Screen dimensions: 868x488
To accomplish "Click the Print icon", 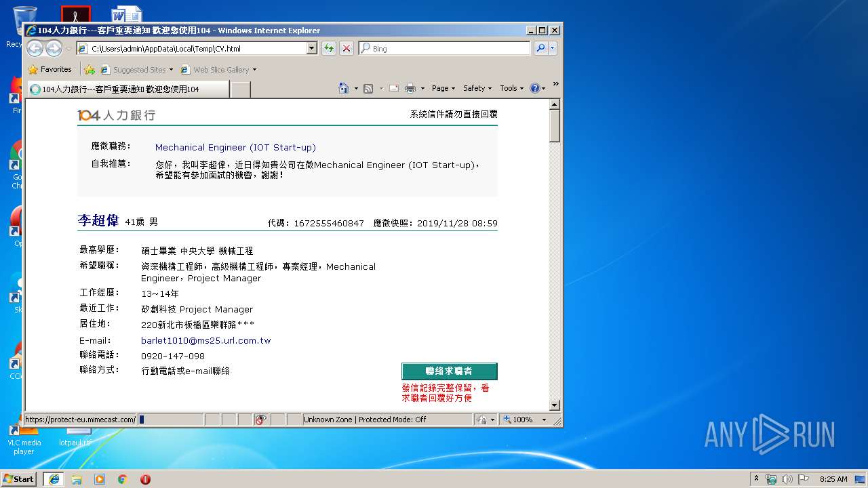I will point(410,88).
